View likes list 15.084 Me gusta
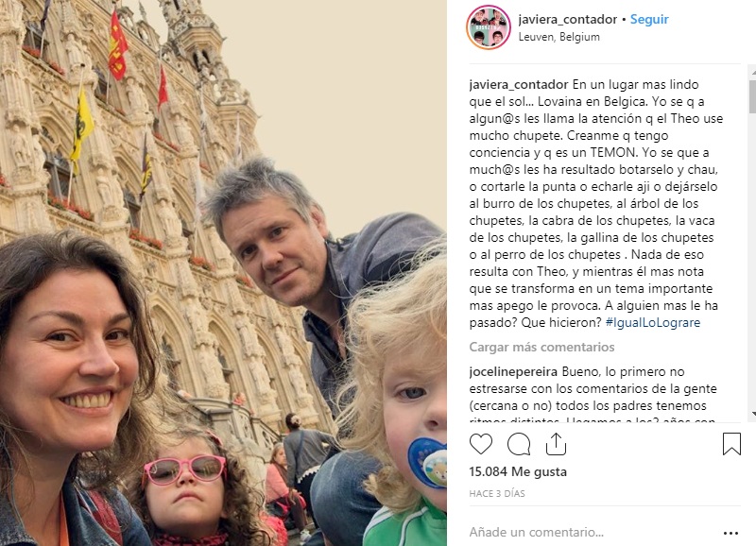756x546 pixels. point(518,471)
